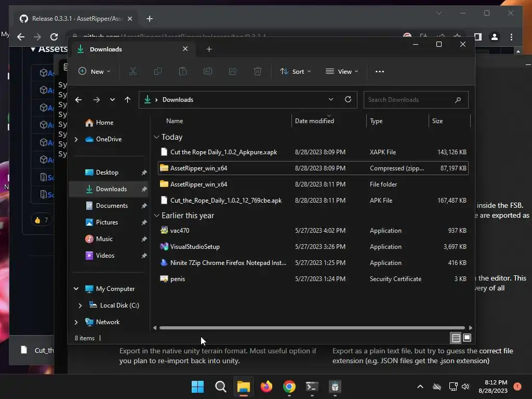Close the Downloads Explorer tab
Screen dimensions: 532x399
185,49
